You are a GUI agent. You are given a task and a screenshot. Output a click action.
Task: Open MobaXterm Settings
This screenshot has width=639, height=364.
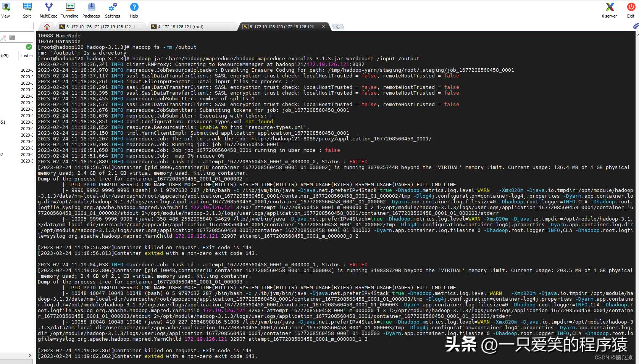click(113, 10)
